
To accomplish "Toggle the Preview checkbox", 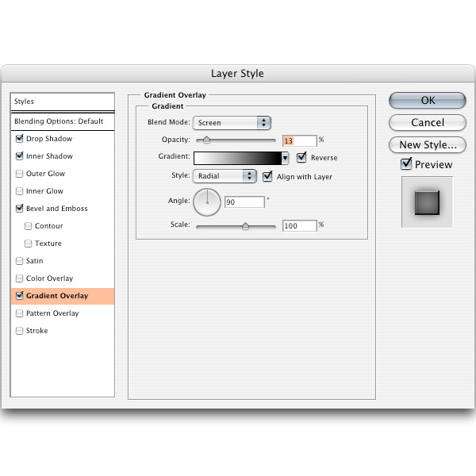I will (406, 164).
